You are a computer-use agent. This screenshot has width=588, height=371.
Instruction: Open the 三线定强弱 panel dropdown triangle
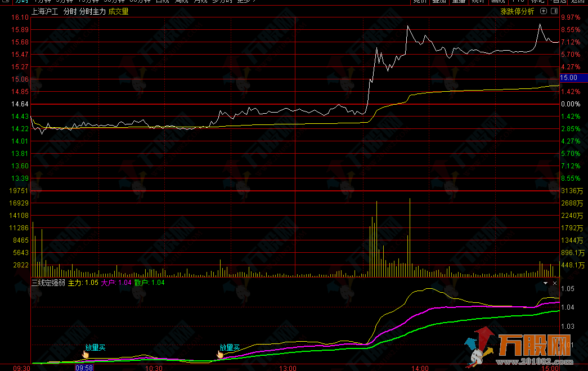546,283
